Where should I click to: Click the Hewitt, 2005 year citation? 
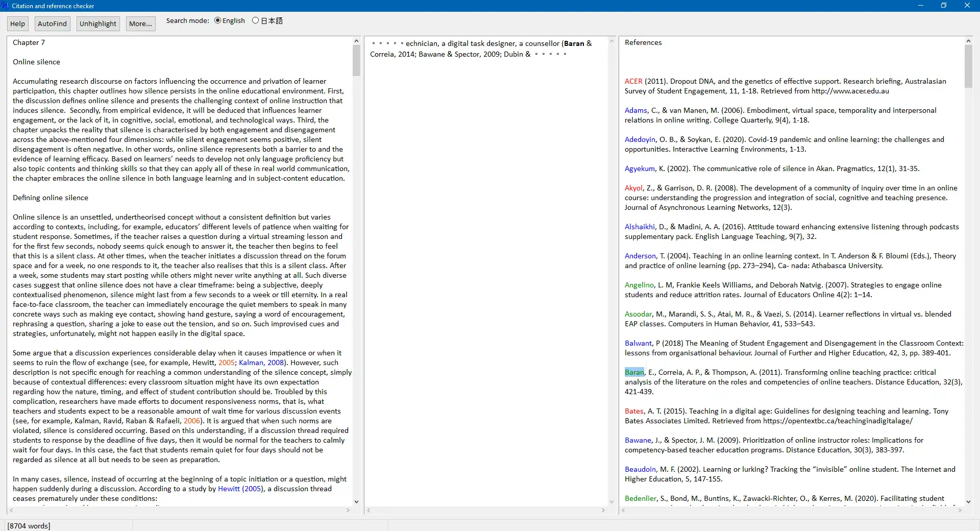pyautogui.click(x=227, y=363)
